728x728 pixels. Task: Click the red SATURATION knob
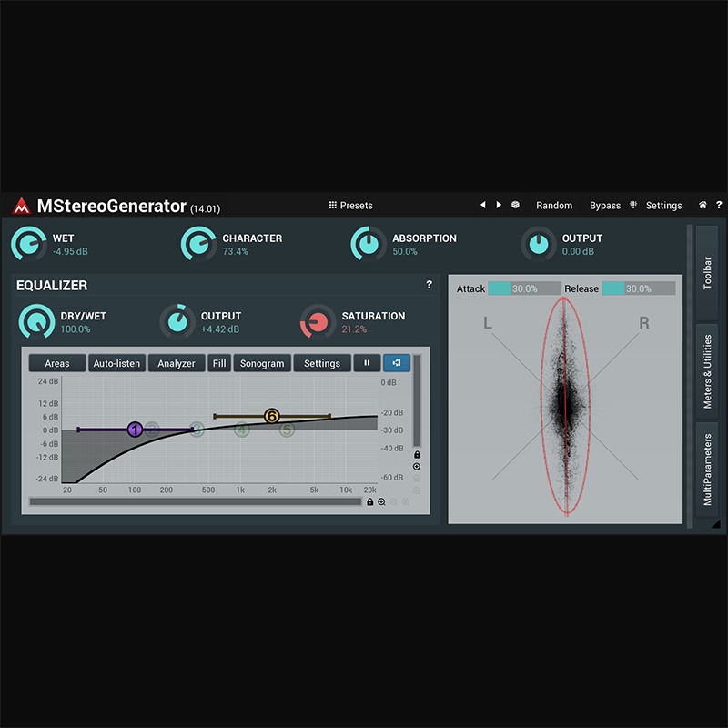[x=318, y=322]
